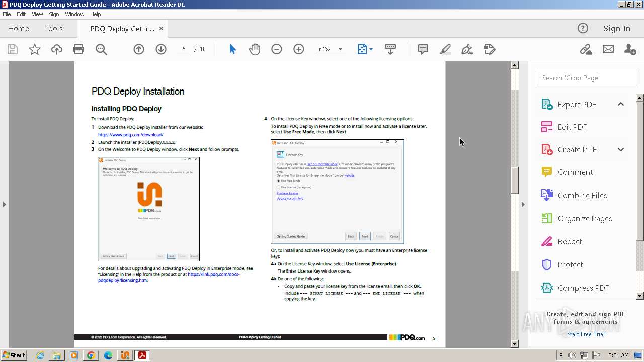
Task: Open the Protect tool
Action: tap(570, 264)
